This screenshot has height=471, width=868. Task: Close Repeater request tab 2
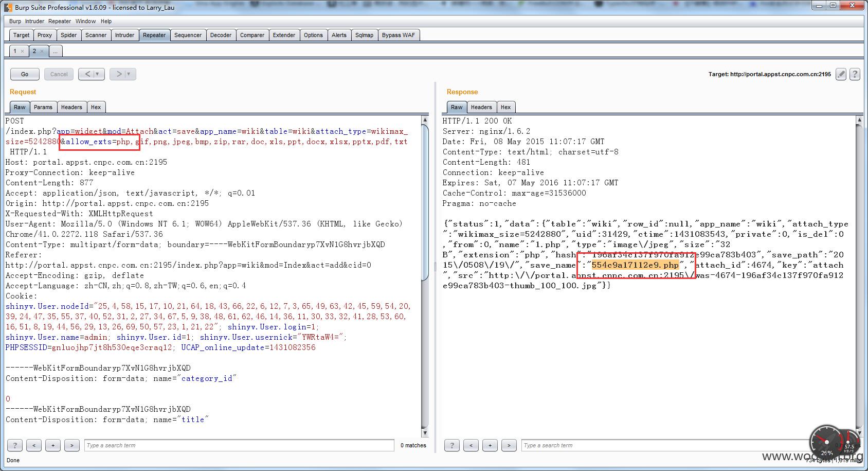click(42, 51)
